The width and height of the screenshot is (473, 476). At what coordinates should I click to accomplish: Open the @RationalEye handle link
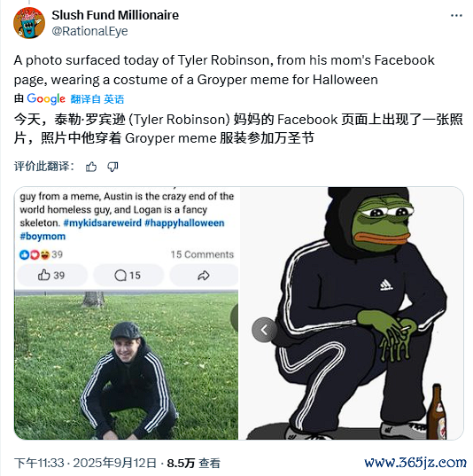pyautogui.click(x=89, y=31)
